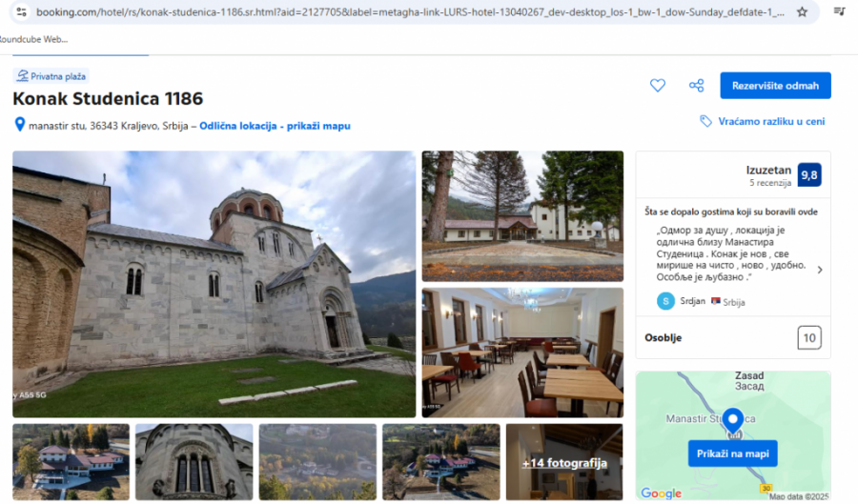The image size is (858, 504).
Task: Click the blue location pin icon by address
Action: pyautogui.click(x=19, y=125)
